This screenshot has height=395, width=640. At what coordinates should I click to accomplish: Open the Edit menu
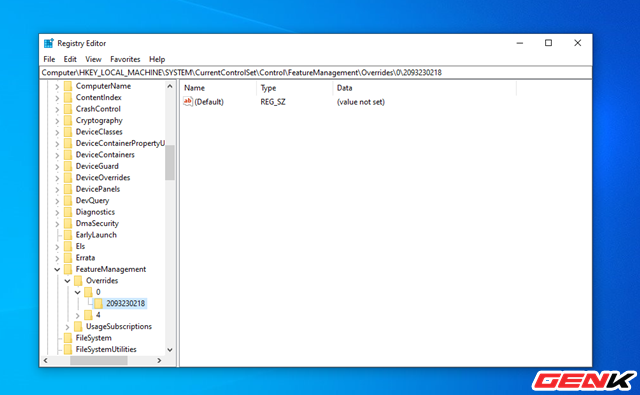[x=70, y=59]
